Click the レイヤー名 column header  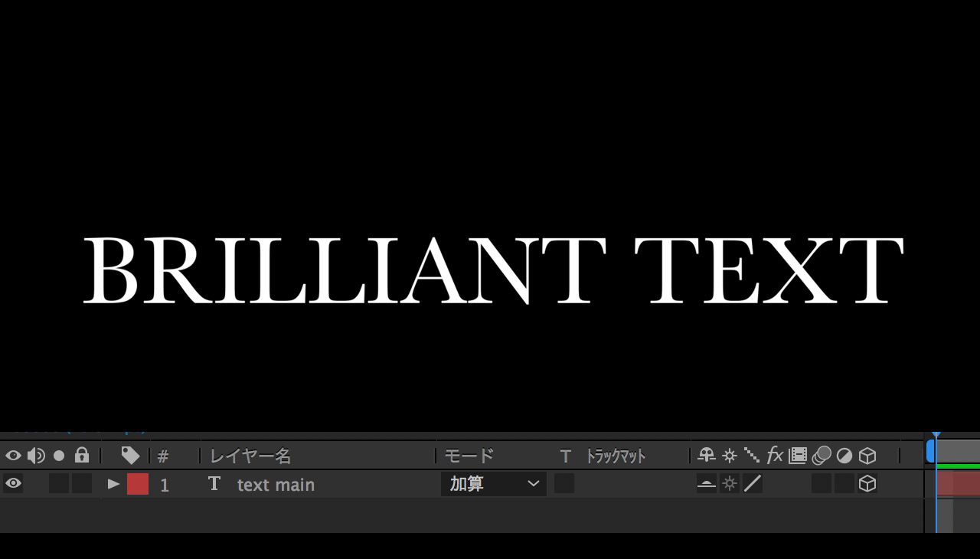250,456
